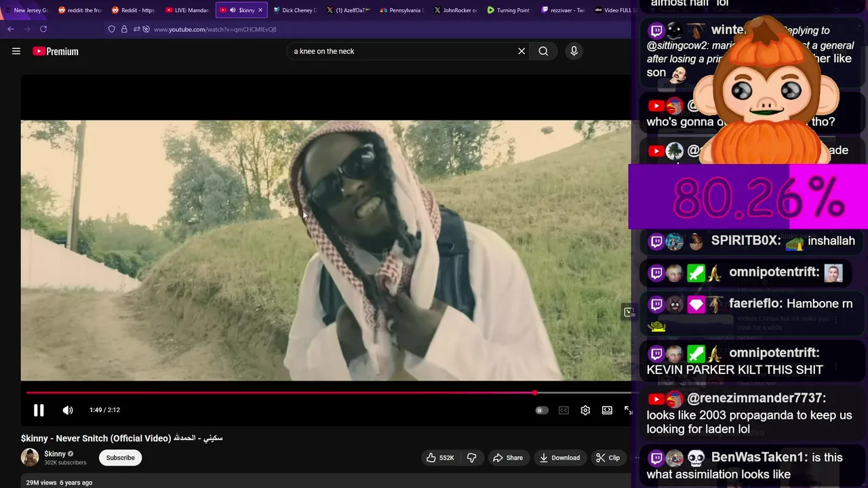Clear the search query with the X
868x488 pixels.
click(521, 51)
